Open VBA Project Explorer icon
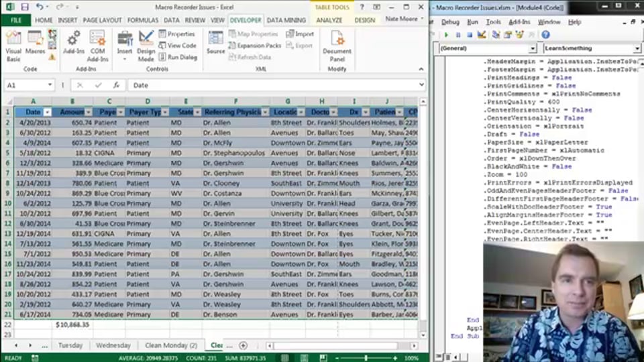The image size is (644, 362). point(496,35)
